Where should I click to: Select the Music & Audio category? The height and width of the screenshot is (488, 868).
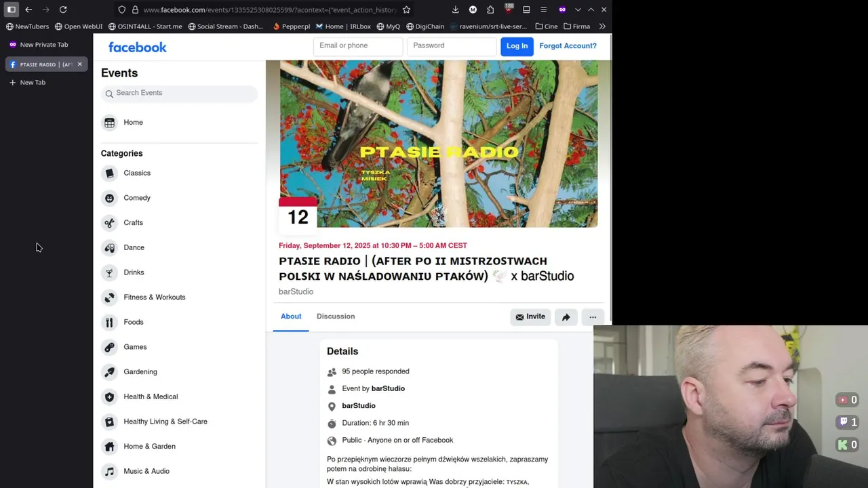point(179,471)
